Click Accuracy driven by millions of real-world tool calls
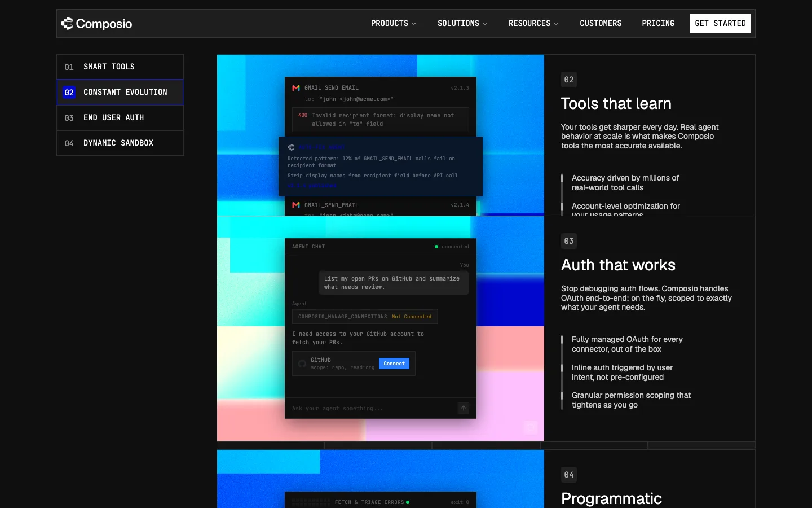The height and width of the screenshot is (508, 812). click(x=625, y=183)
